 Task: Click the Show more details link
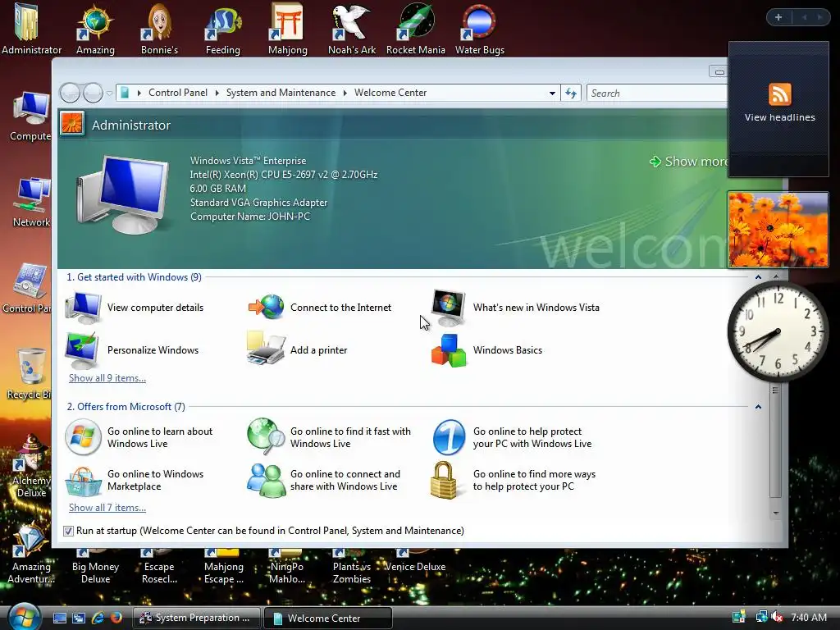click(689, 162)
